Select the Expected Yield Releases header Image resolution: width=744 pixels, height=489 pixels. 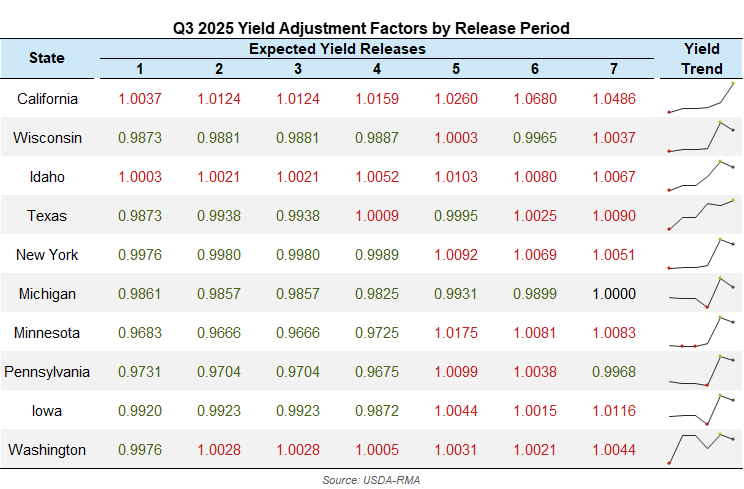click(337, 49)
